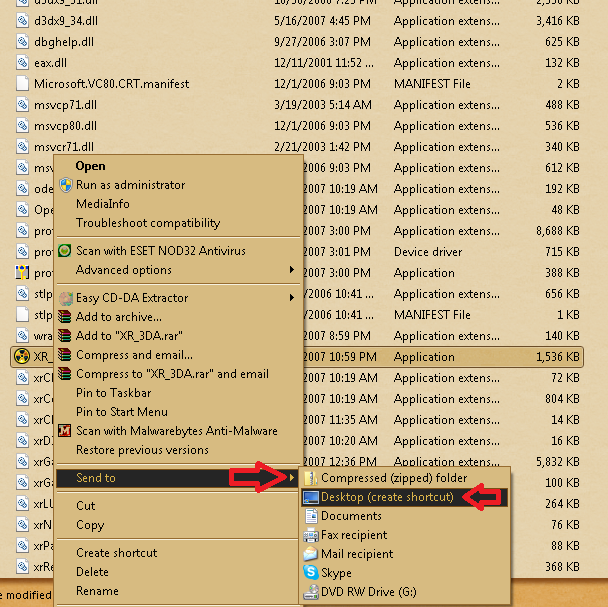Expand the Easy CD-DA Extractor submenu arrow
The image size is (608, 607).
coord(292,297)
